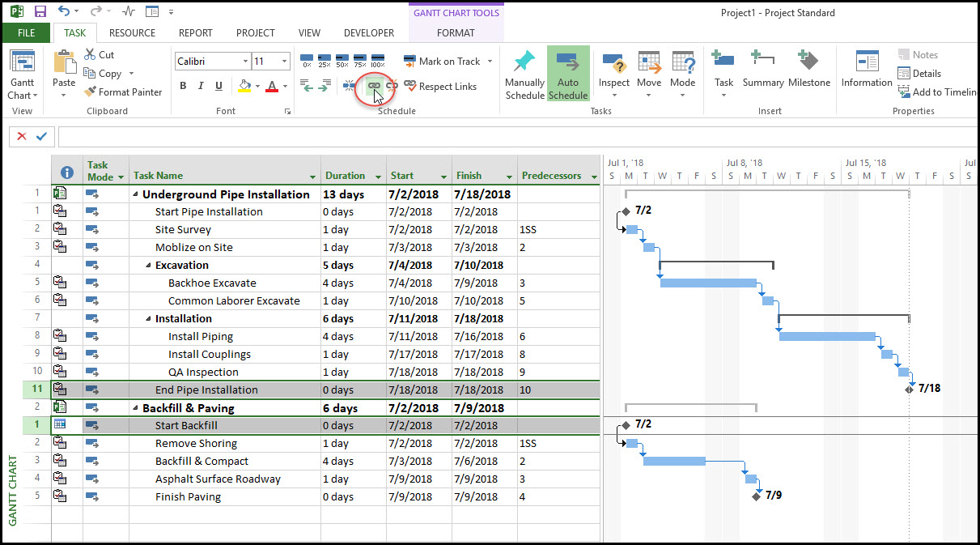980x545 pixels.
Task: Mark task 50% complete
Action: click(x=342, y=62)
